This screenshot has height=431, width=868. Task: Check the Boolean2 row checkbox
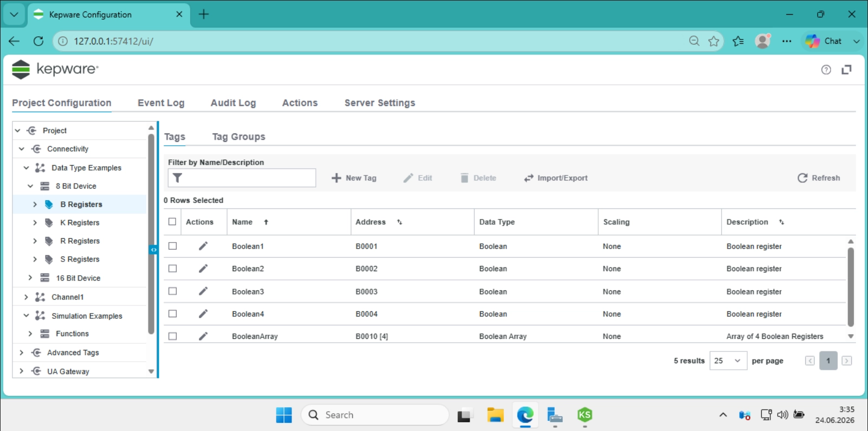[x=172, y=269]
